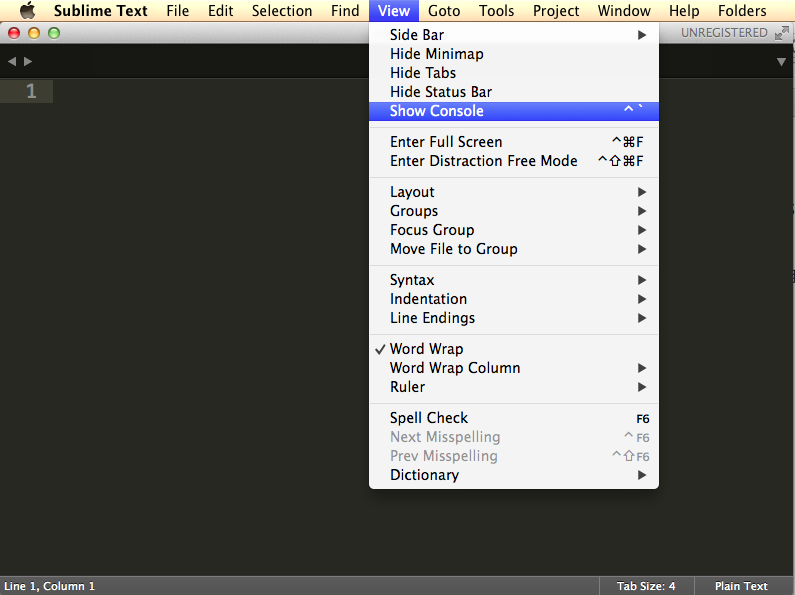Click Plain Text syntax selector
Screen dimensions: 795x595
click(x=741, y=586)
